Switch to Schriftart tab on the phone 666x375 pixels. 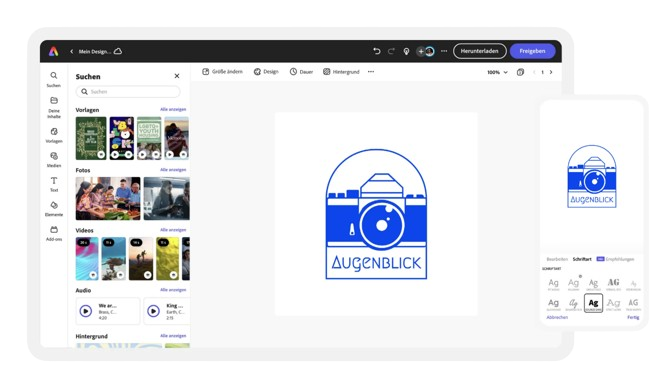pyautogui.click(x=582, y=259)
